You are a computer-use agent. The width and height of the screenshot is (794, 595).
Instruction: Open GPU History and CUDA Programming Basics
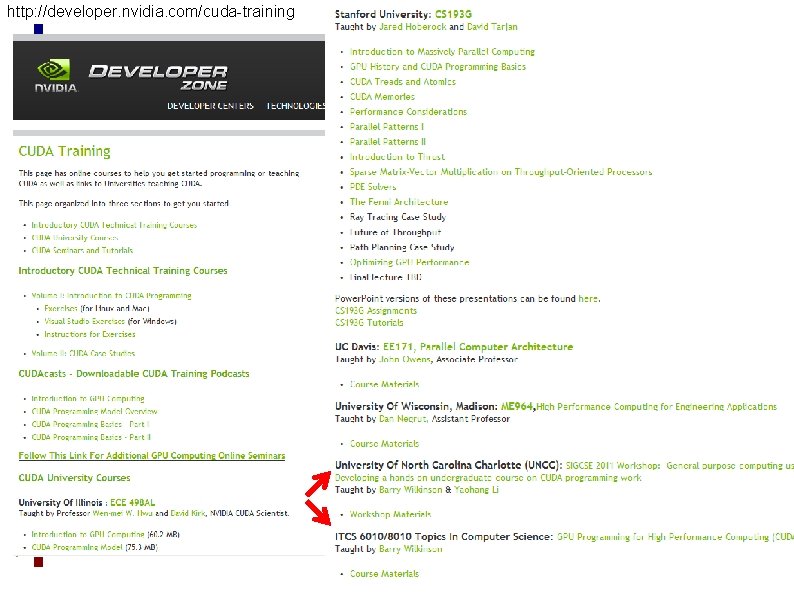[438, 66]
